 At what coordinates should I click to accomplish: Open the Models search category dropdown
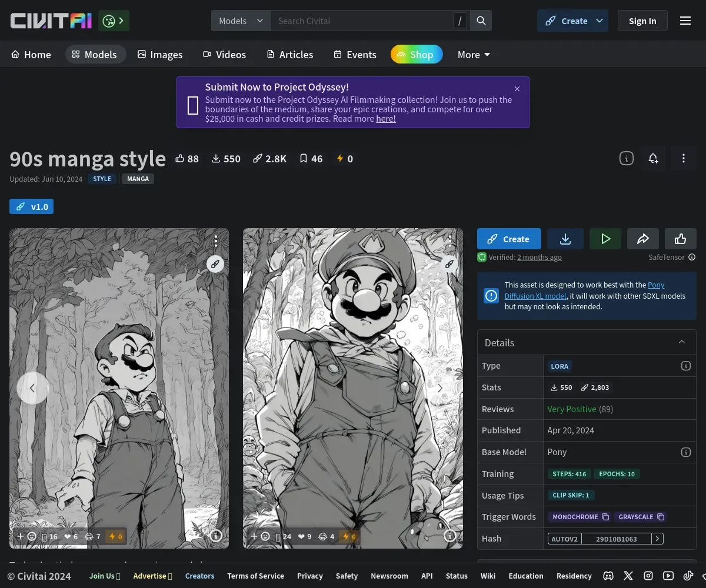tap(241, 21)
